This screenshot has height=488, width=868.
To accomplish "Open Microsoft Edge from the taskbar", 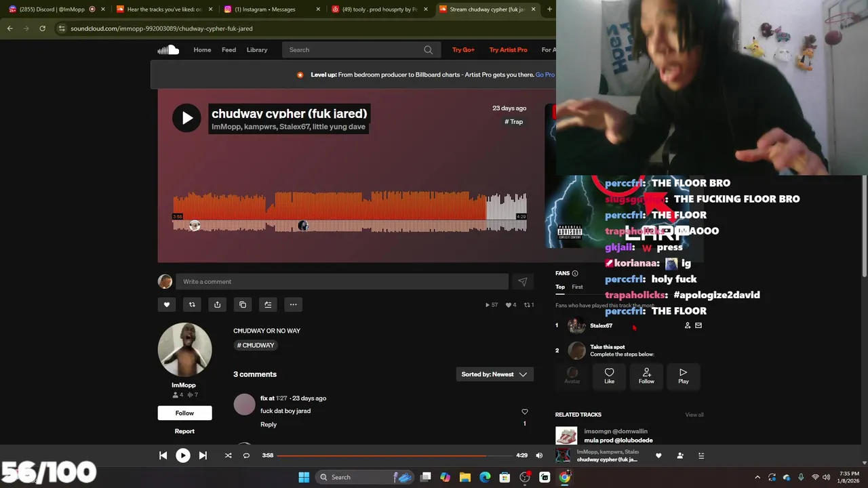I will click(x=485, y=477).
